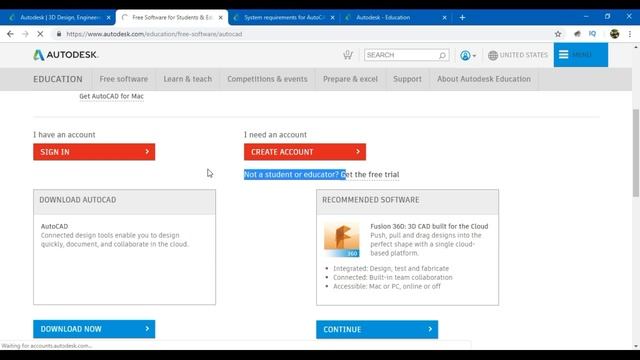Click the red SIGN IN button
640x360 pixels.
click(x=94, y=152)
